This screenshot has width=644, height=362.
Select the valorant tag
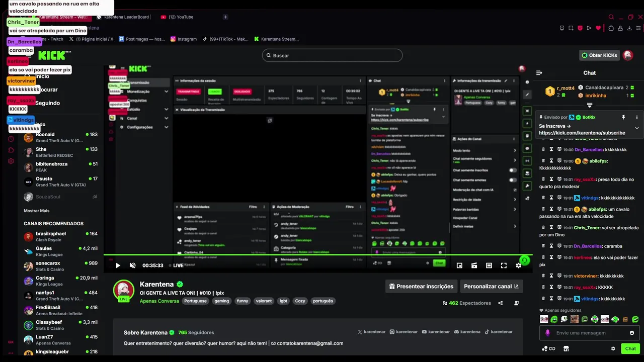coord(263,301)
